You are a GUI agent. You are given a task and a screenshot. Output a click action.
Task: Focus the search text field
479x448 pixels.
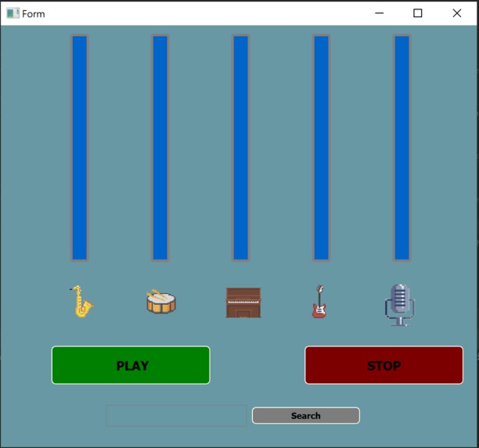click(x=177, y=416)
